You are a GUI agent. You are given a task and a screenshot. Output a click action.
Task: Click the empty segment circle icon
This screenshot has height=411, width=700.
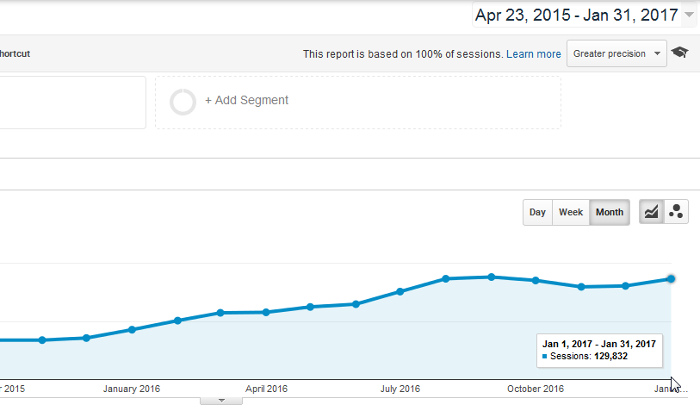[183, 101]
